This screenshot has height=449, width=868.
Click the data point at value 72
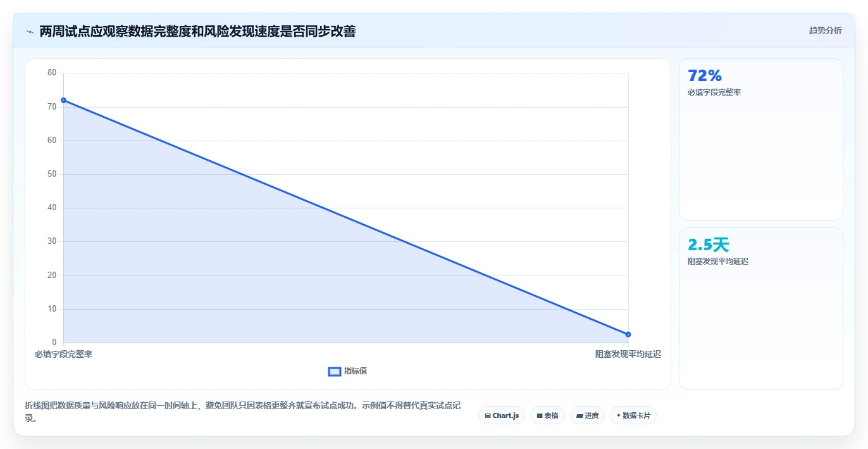click(x=63, y=100)
